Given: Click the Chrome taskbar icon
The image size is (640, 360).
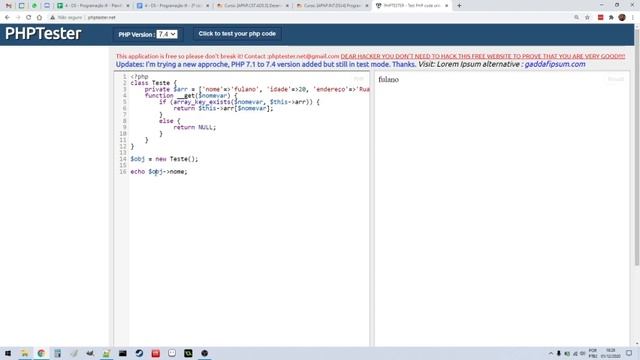Looking at the screenshot, I should 41,353.
